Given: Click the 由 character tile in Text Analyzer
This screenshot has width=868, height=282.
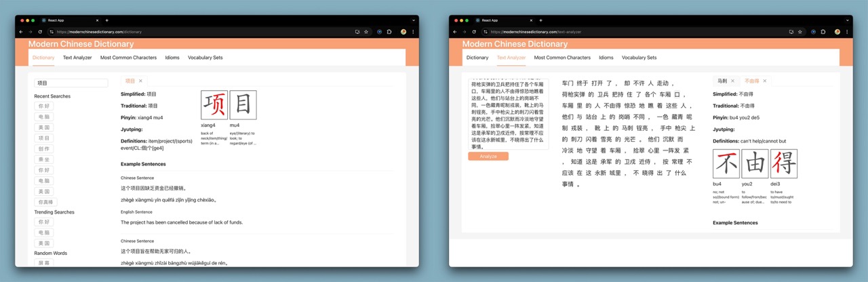Looking at the screenshot, I should click(755, 163).
